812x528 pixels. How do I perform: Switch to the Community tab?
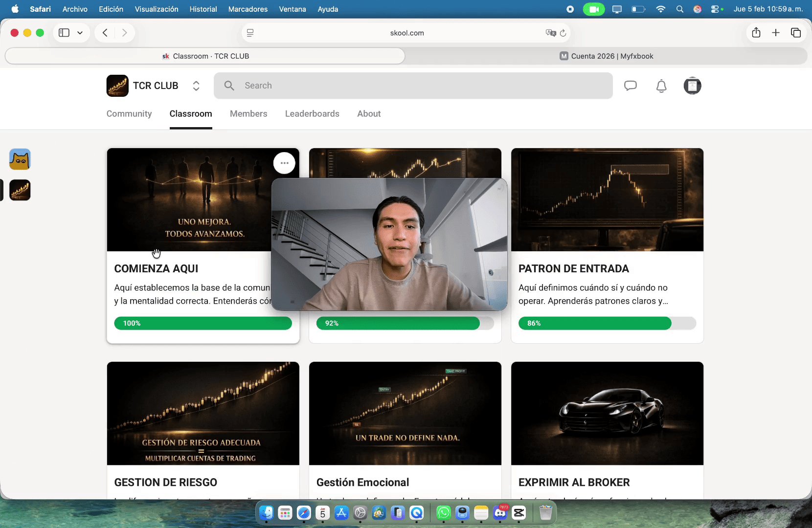129,114
